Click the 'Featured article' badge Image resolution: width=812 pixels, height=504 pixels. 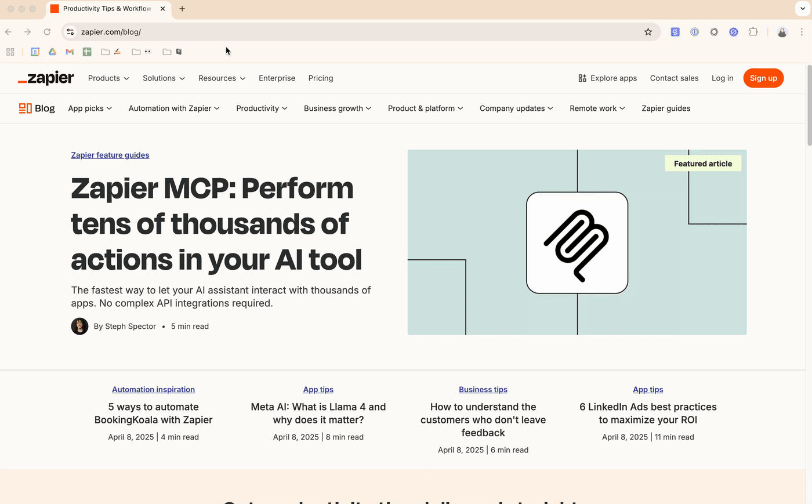(703, 164)
